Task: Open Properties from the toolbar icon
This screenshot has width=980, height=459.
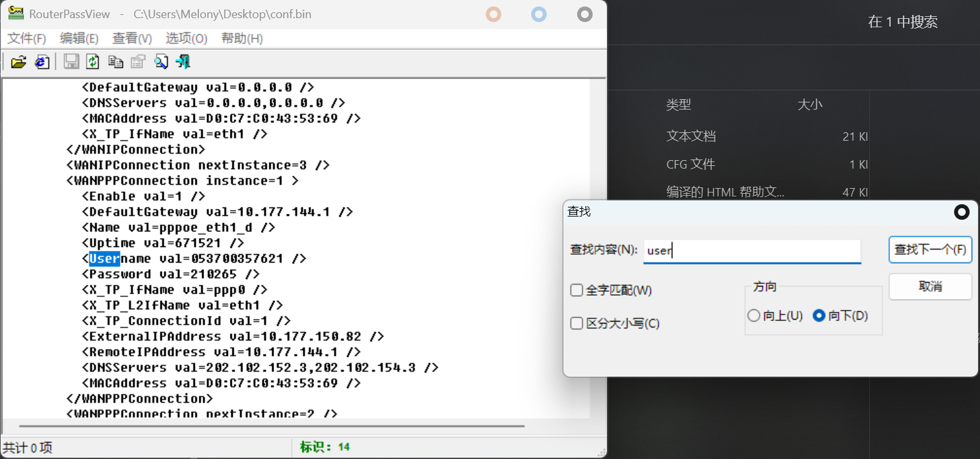Action: [138, 62]
